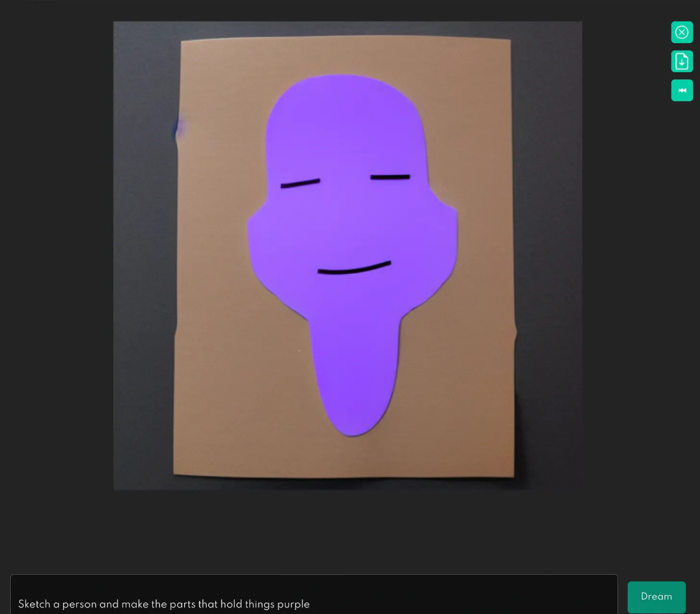Click the word "Sketch" in the prompt
Screen dimensions: 700x614
[34, 604]
